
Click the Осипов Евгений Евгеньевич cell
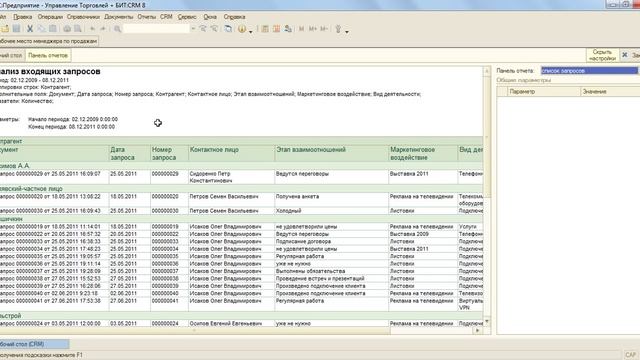[x=231, y=323]
